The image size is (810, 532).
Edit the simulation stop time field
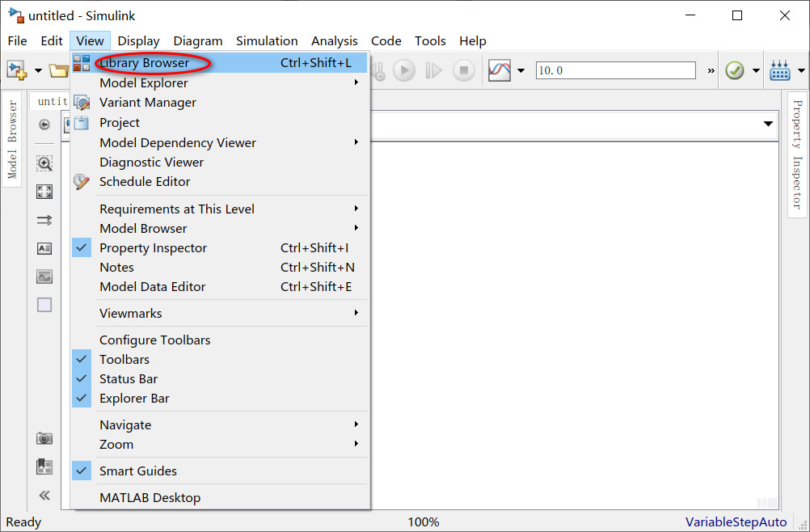[x=615, y=70]
